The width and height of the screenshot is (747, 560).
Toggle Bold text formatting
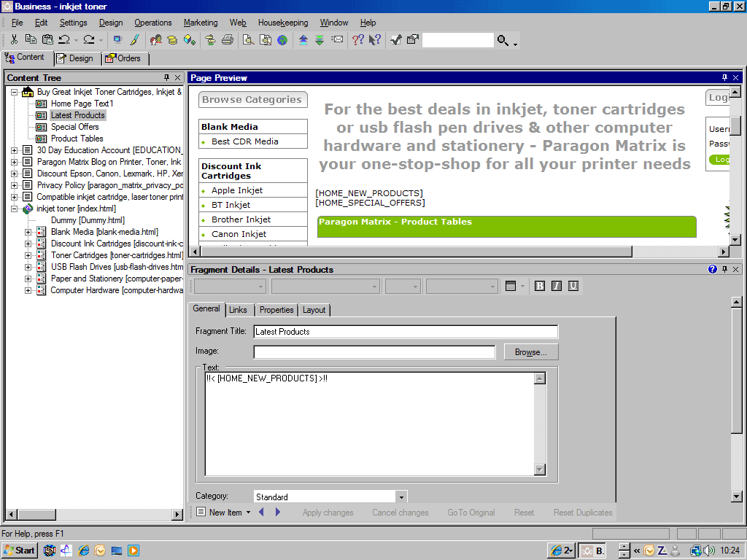(540, 286)
